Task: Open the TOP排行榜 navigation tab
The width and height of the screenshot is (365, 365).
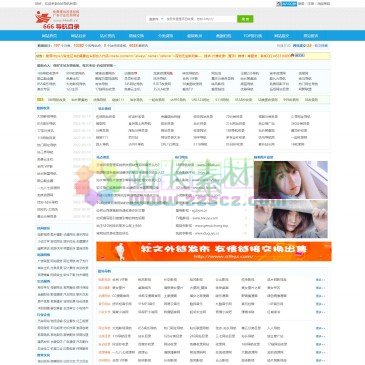Action: 252,36
